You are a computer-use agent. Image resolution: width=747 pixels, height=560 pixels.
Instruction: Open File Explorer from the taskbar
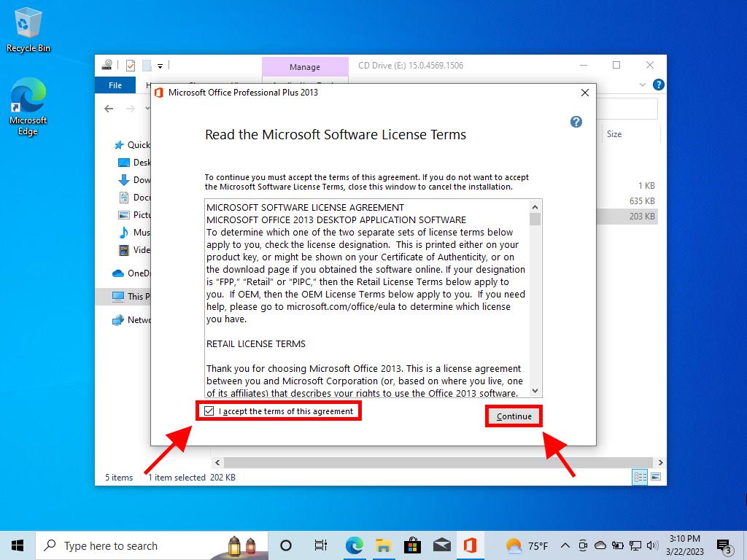pyautogui.click(x=384, y=545)
